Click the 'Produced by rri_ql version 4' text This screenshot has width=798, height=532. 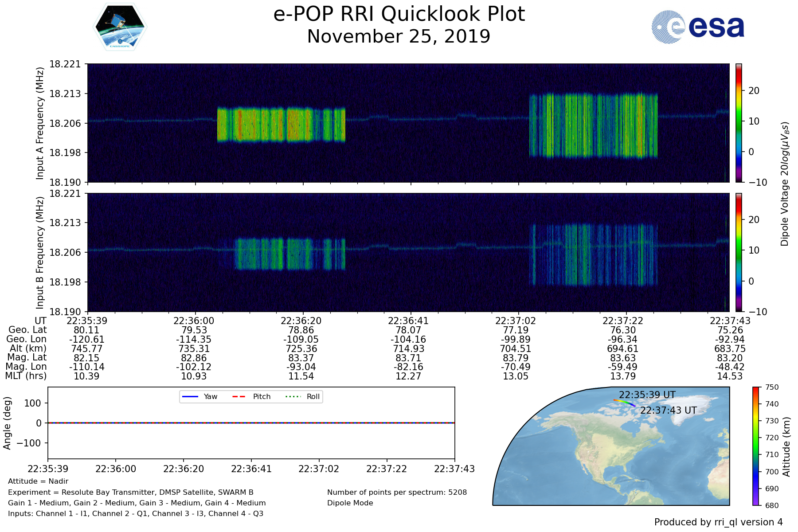pyautogui.click(x=718, y=522)
